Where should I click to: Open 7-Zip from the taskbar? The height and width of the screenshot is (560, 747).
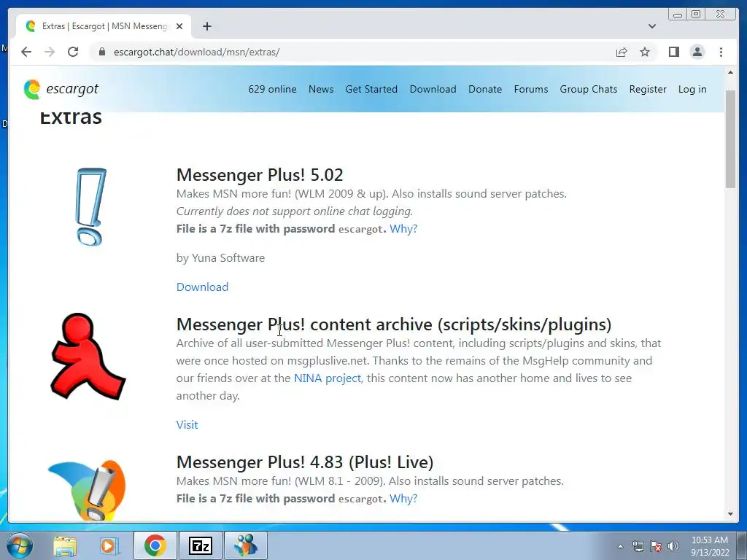[200, 545]
